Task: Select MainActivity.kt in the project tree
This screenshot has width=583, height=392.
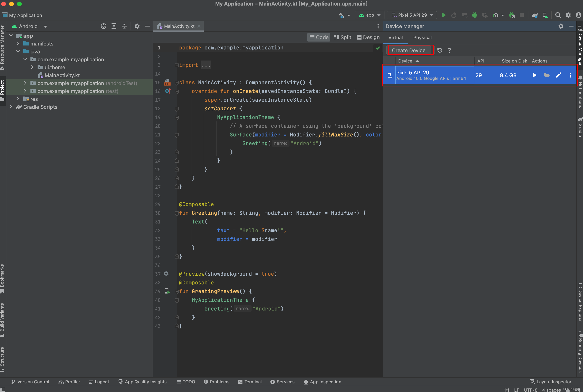Action: pos(62,75)
